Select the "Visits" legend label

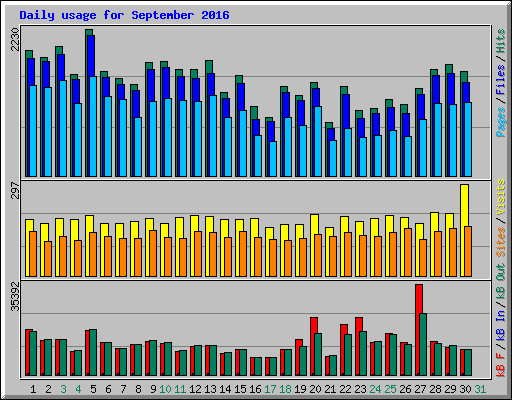pos(501,198)
